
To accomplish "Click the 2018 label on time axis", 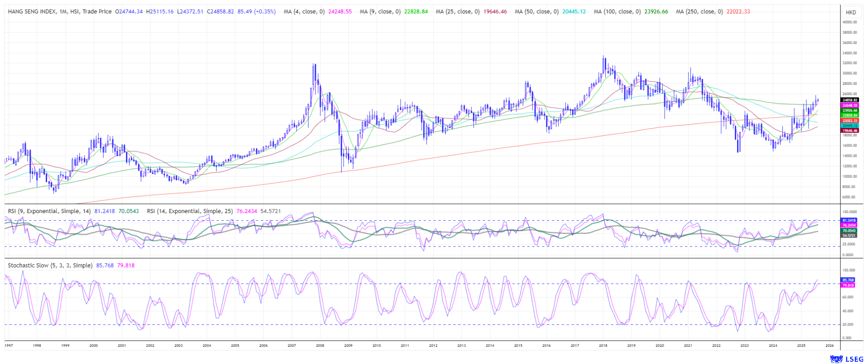I will (x=603, y=345).
